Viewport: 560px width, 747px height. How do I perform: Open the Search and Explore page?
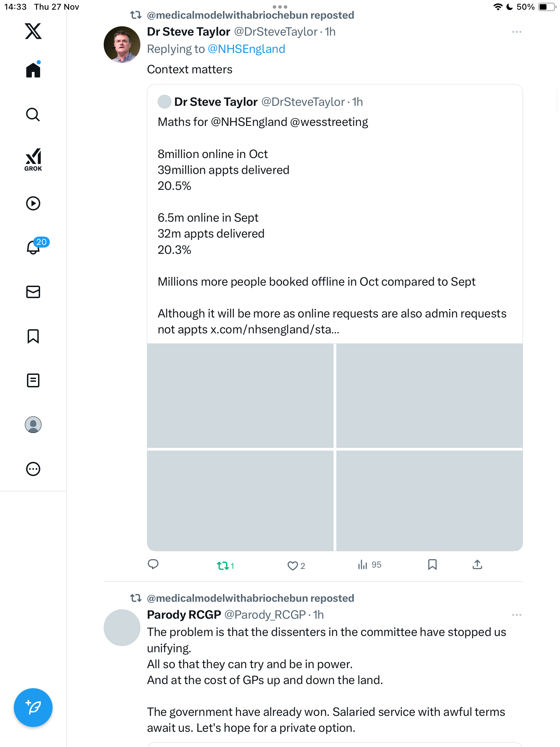point(33,114)
